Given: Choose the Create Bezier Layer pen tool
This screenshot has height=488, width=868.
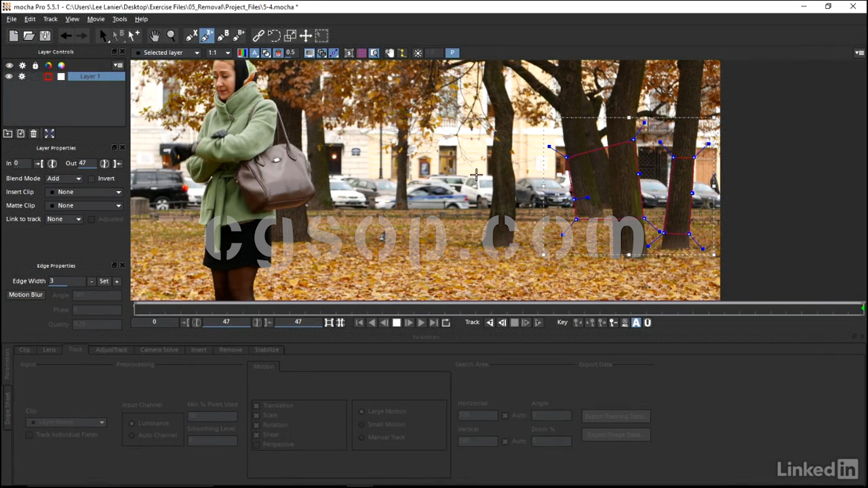Looking at the screenshot, I should (223, 36).
